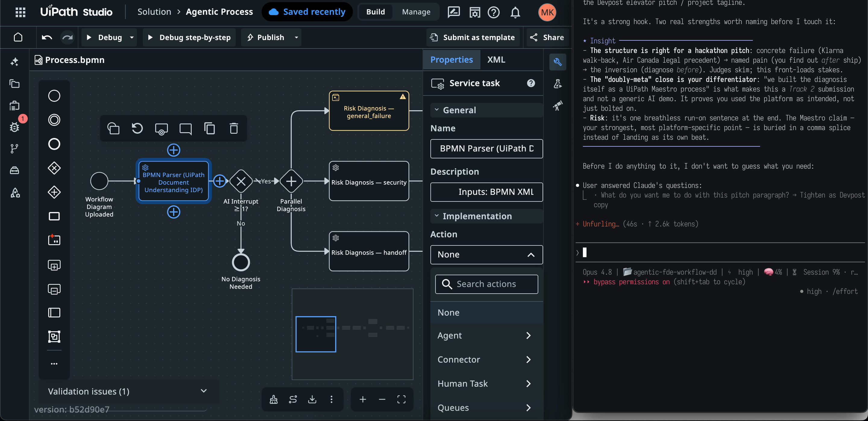Focus the Search actions box

pyautogui.click(x=486, y=284)
